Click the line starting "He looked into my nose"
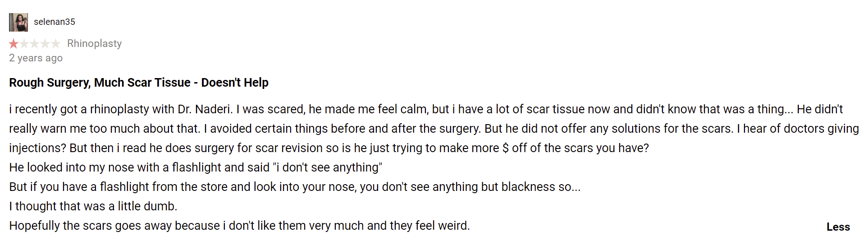Screen dimensions: 868x246 click(196, 167)
